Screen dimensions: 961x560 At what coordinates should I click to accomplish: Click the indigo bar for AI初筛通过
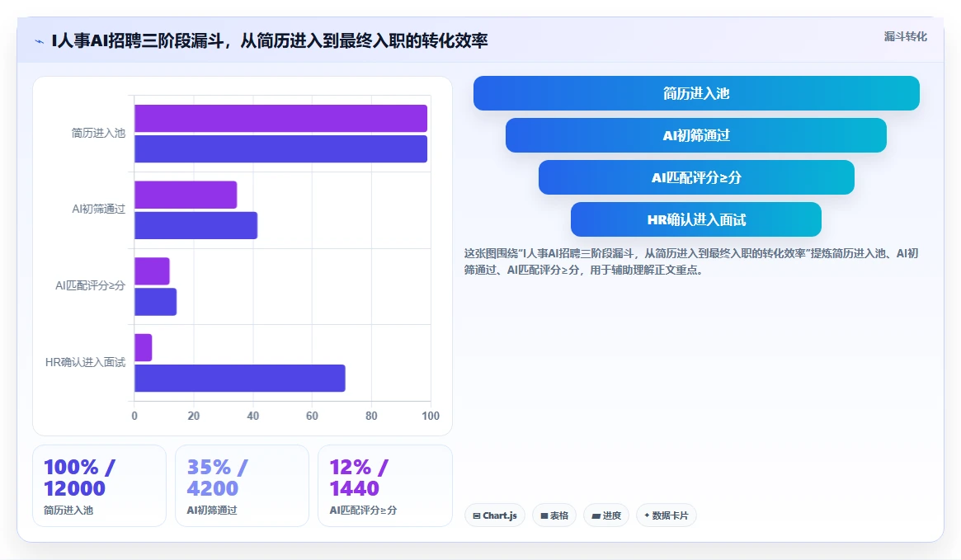tap(196, 225)
